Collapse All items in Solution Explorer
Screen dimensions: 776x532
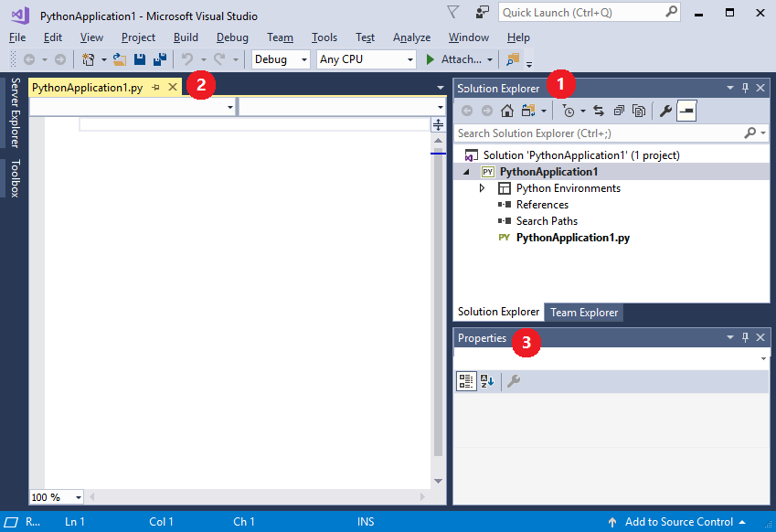[617, 110]
